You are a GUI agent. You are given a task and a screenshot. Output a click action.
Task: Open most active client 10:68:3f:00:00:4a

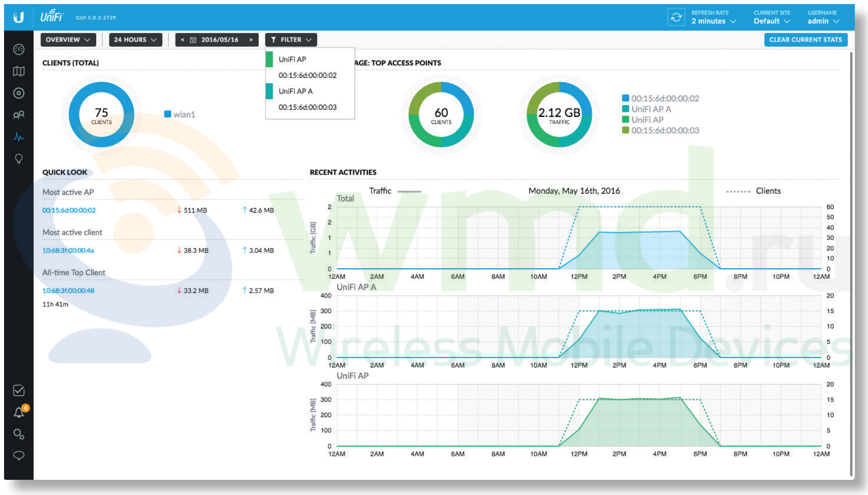68,251
